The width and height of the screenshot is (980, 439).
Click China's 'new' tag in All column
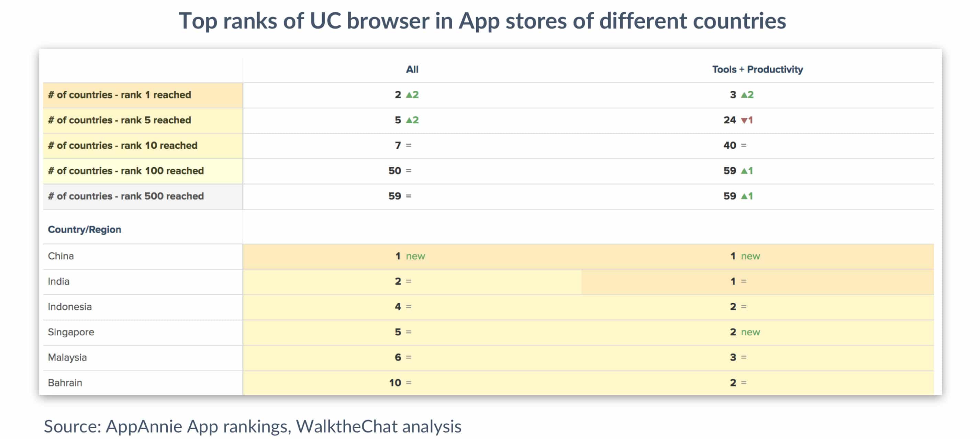[x=415, y=256]
